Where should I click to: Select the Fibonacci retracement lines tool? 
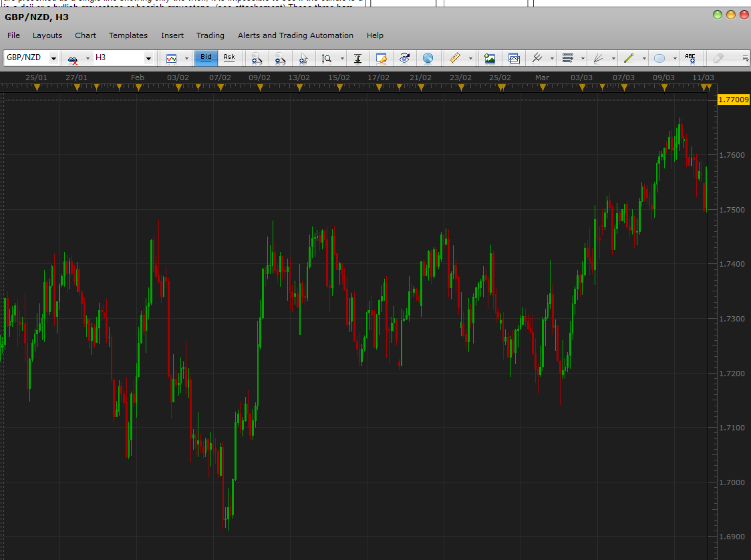coord(567,58)
